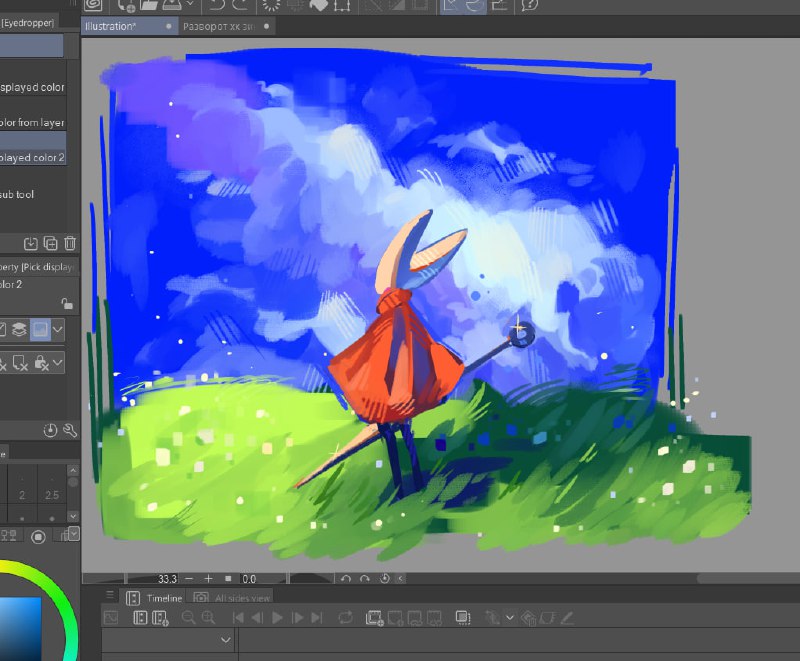
Task: Open the exclude layer options dropdown arrow
Action: (x=58, y=363)
